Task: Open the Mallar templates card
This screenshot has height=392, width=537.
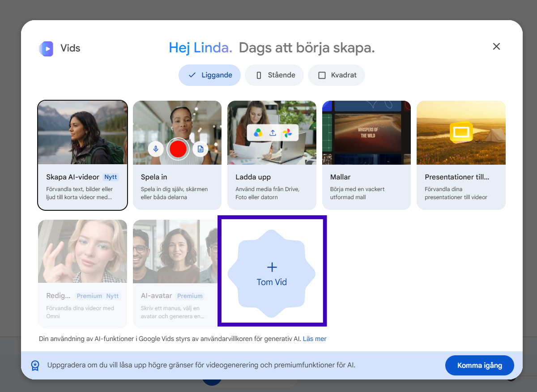Action: point(367,155)
